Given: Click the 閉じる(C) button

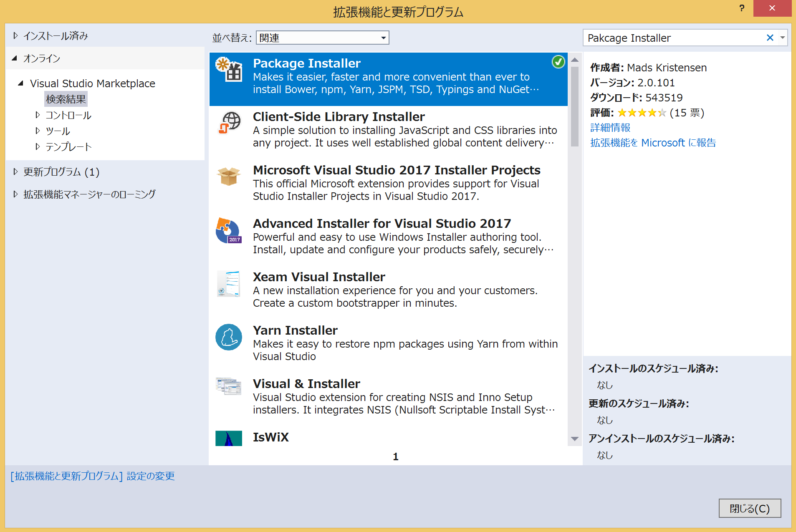Looking at the screenshot, I should [750, 509].
